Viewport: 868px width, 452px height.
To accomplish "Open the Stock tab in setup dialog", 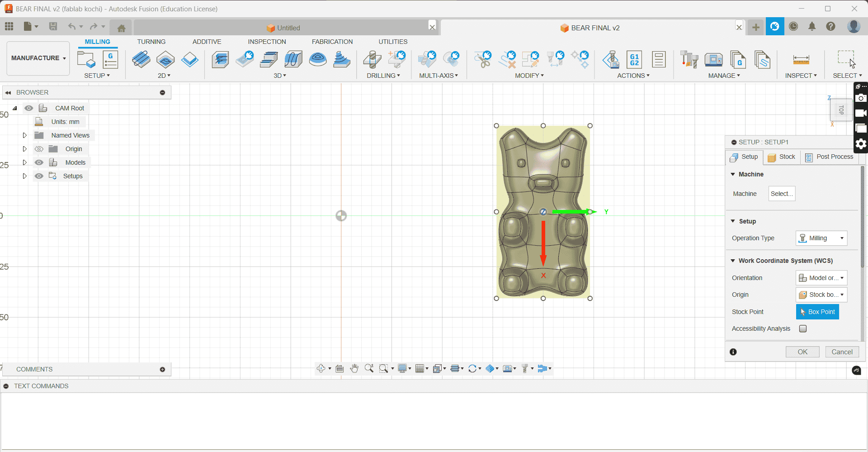I will click(x=782, y=157).
